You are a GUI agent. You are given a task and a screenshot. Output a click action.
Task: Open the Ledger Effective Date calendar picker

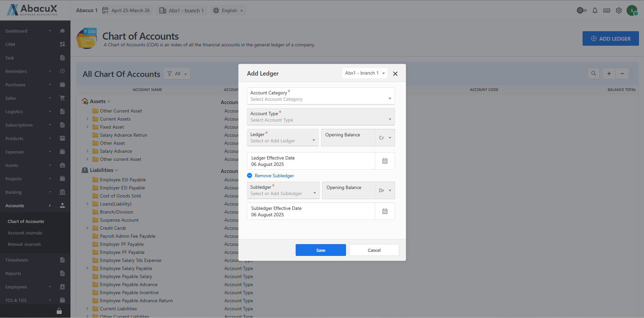pos(385,161)
